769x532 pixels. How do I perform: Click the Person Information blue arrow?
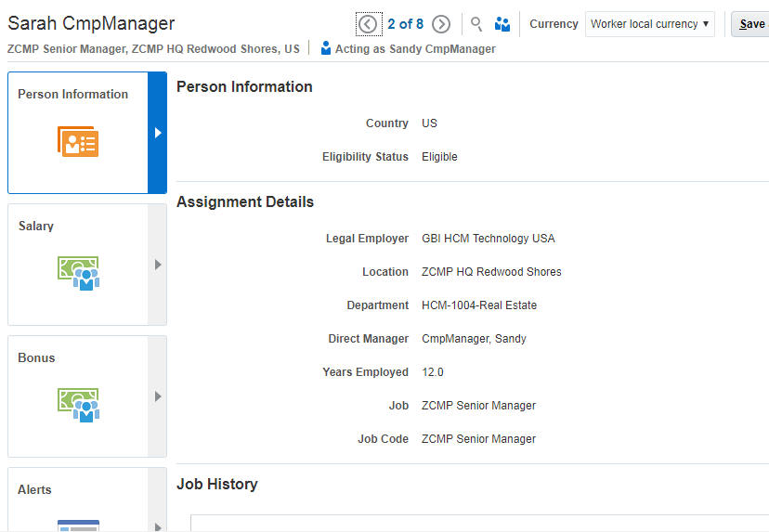pyautogui.click(x=158, y=133)
